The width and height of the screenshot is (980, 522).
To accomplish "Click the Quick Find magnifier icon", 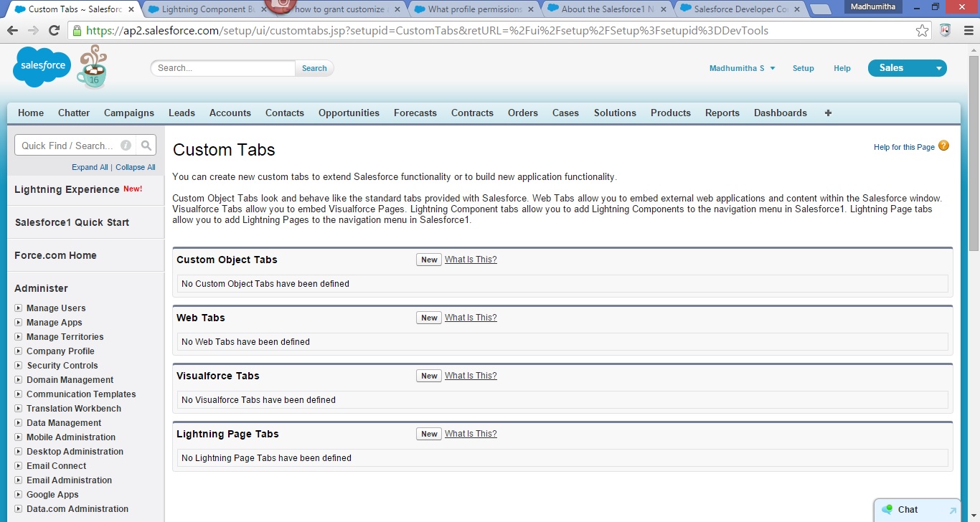I will (146, 146).
